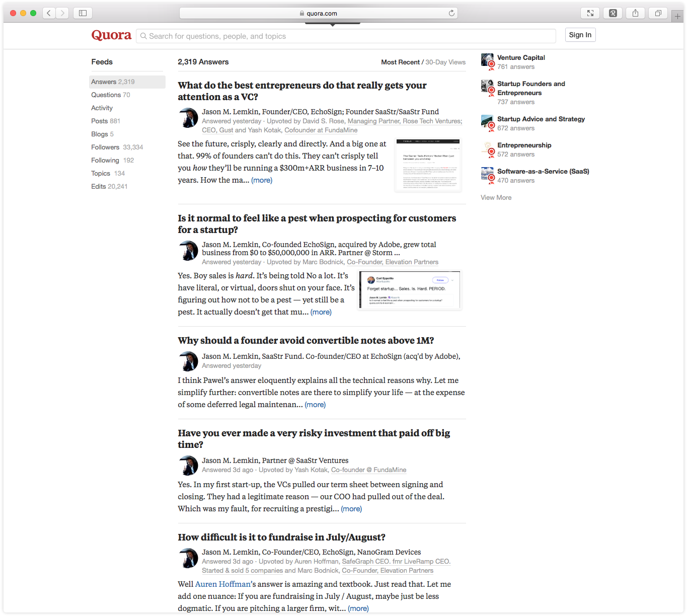The image size is (687, 616).
Task: Click the Venture Capital topic icon
Action: [x=488, y=61]
